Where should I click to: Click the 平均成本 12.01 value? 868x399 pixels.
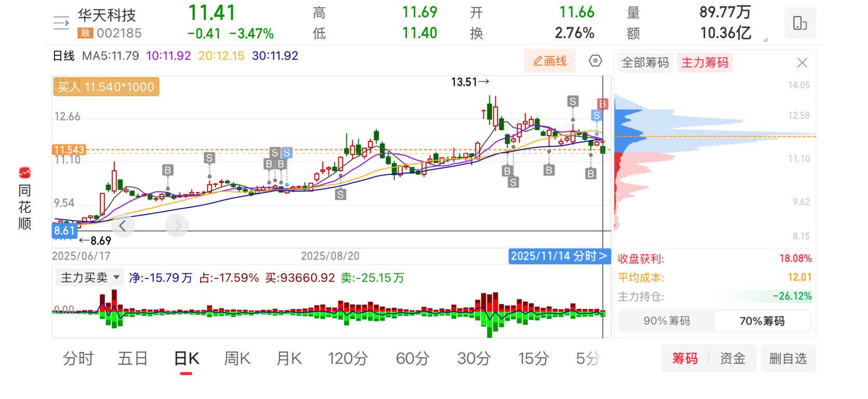coord(799,277)
